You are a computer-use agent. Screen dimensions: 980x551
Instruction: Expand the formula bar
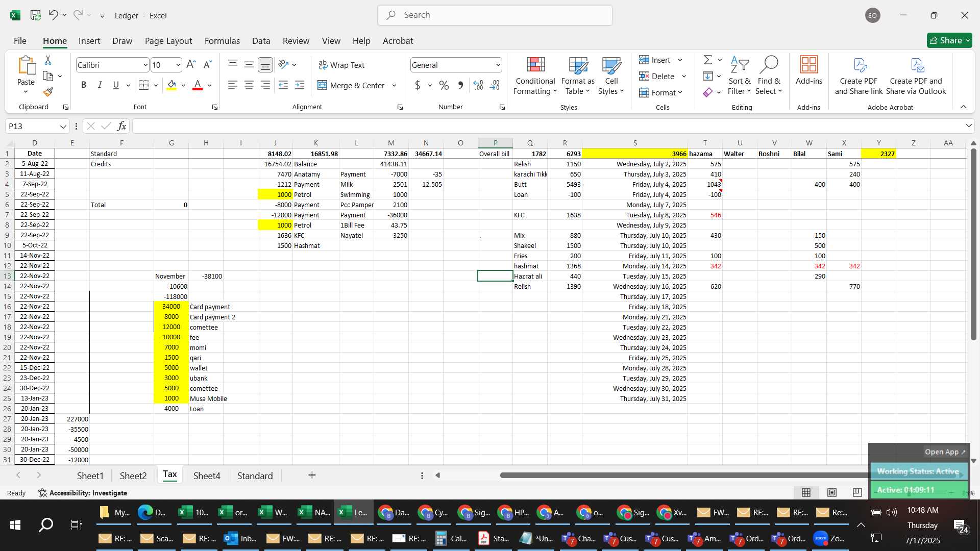tap(968, 126)
